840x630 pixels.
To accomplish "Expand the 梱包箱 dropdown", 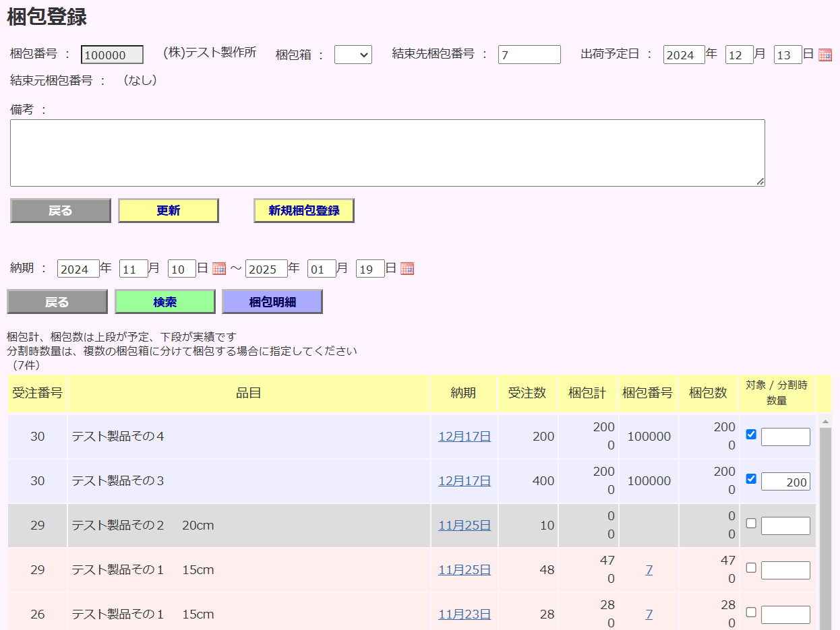I will 353,55.
